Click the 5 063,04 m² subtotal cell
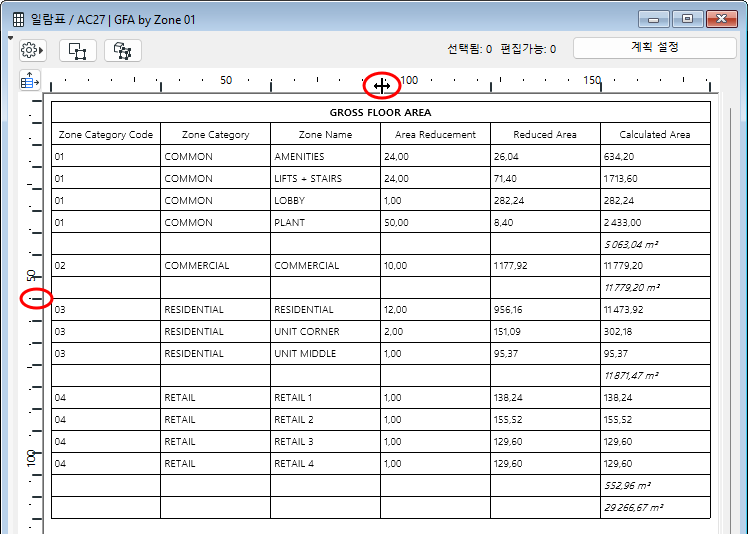The height and width of the screenshot is (534, 748). [x=655, y=244]
